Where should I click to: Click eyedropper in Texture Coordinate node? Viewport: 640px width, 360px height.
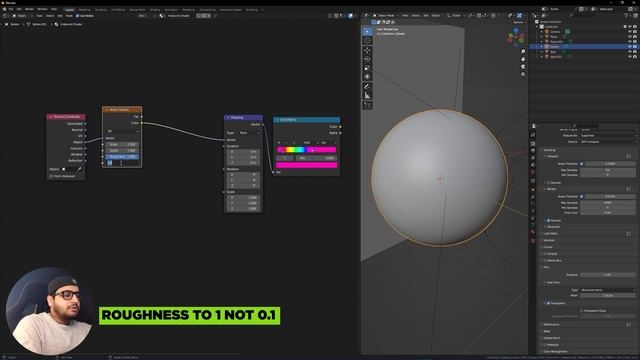[79, 169]
